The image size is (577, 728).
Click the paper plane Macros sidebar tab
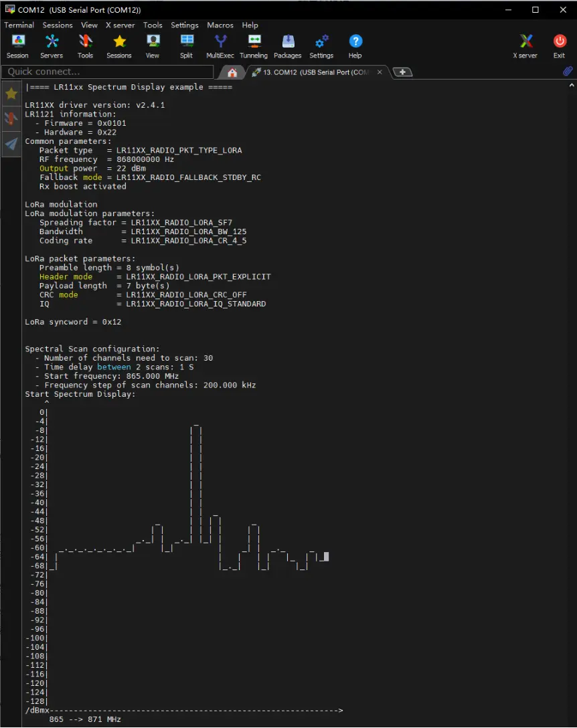coord(11,144)
